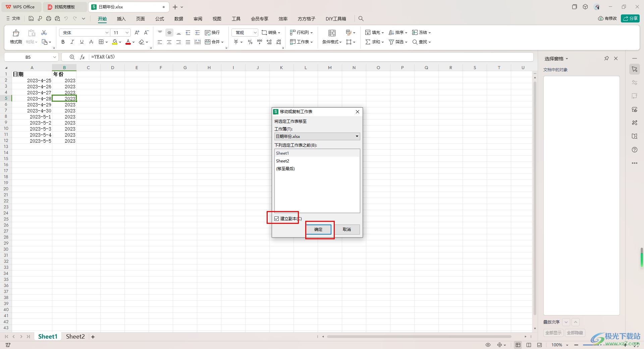Close the Move or Copy dialog
The image size is (644, 349).
pos(358,112)
